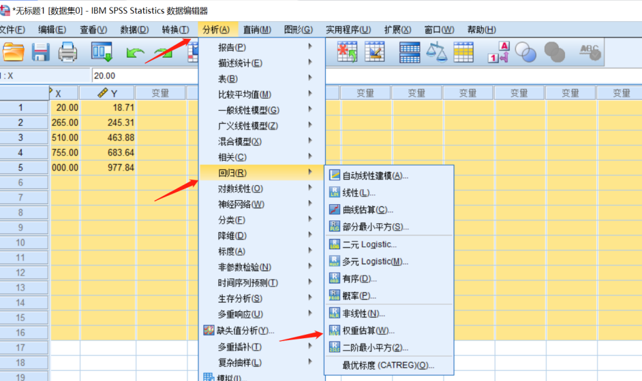Expand 相关(C) submenu

(x=262, y=157)
